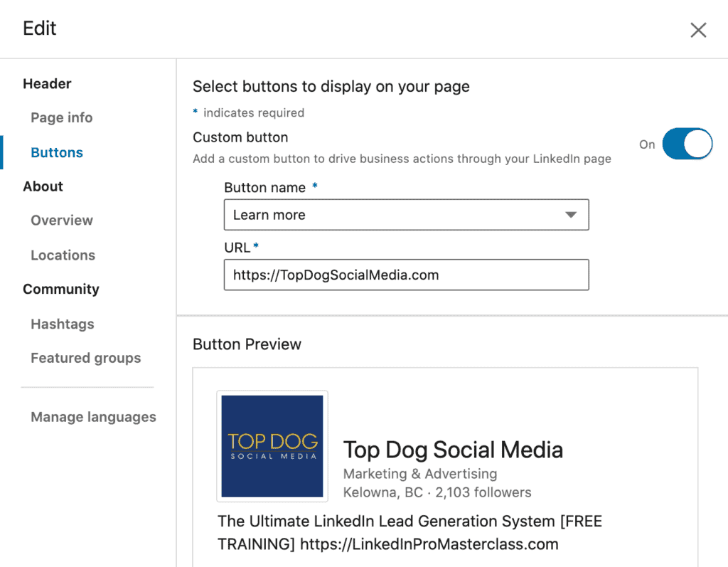Click the Header sidebar heading
This screenshot has height=567, width=728.
click(x=47, y=84)
